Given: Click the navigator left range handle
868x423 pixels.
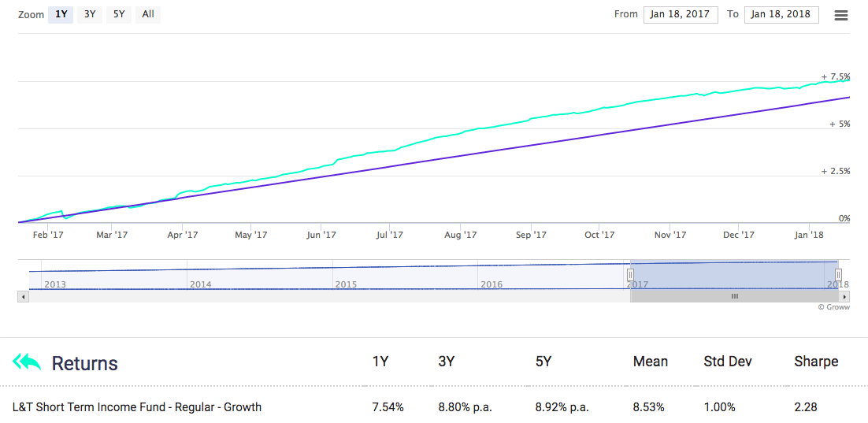Looking at the screenshot, I should 630,275.
